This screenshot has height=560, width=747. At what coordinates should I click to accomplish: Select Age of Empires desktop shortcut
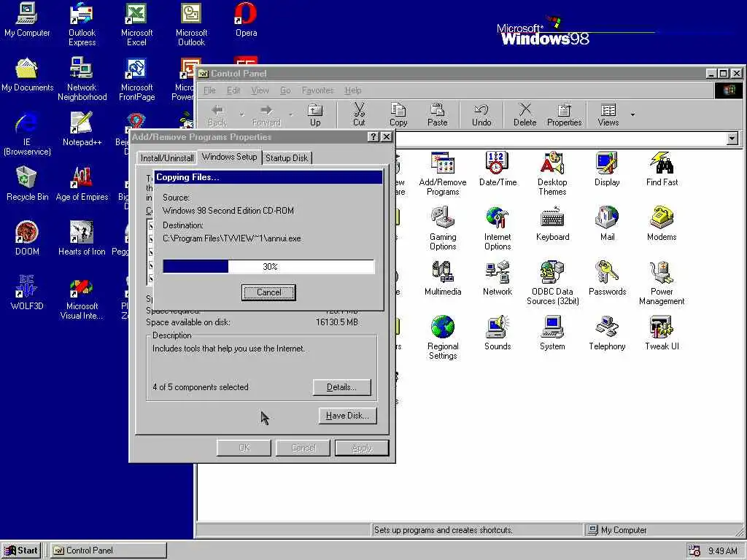82,184
